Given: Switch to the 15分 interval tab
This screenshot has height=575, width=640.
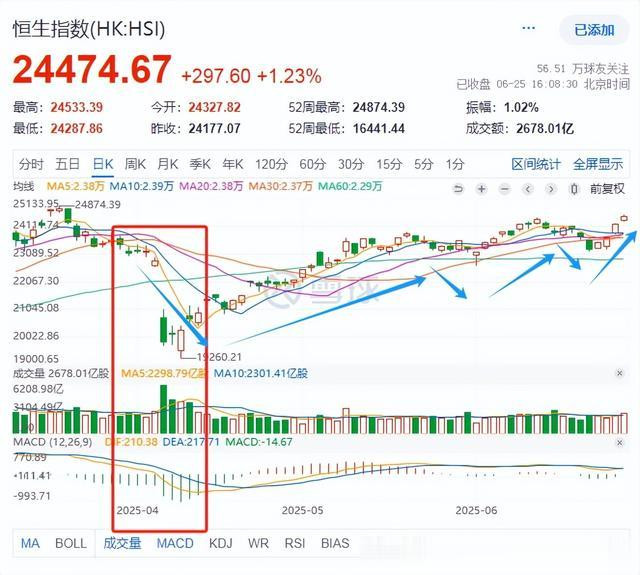Looking at the screenshot, I should click(x=389, y=164).
